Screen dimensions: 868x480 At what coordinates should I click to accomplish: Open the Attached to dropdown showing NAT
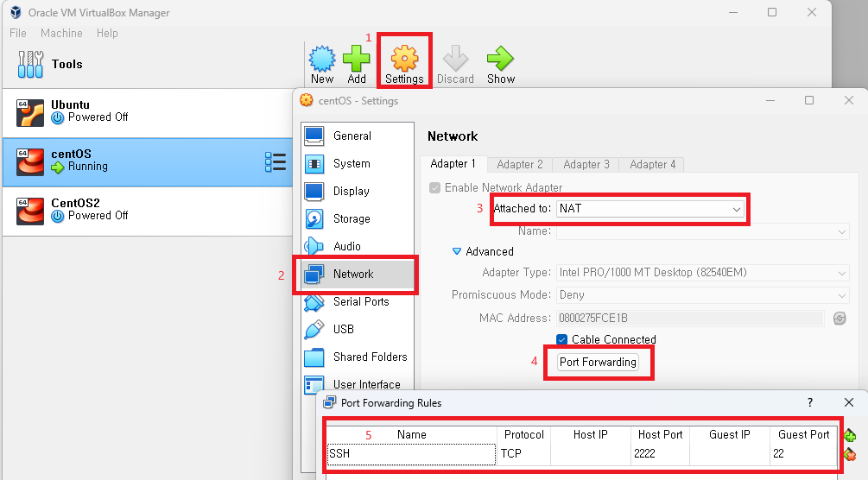click(x=649, y=209)
